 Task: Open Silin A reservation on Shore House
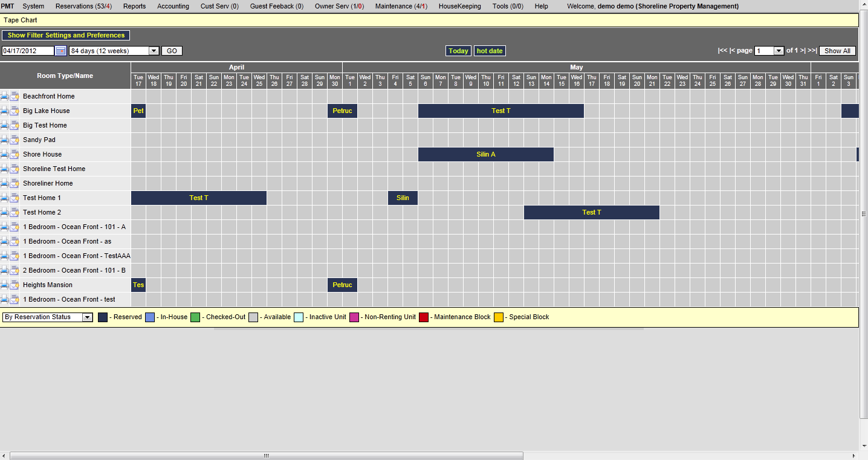point(486,154)
